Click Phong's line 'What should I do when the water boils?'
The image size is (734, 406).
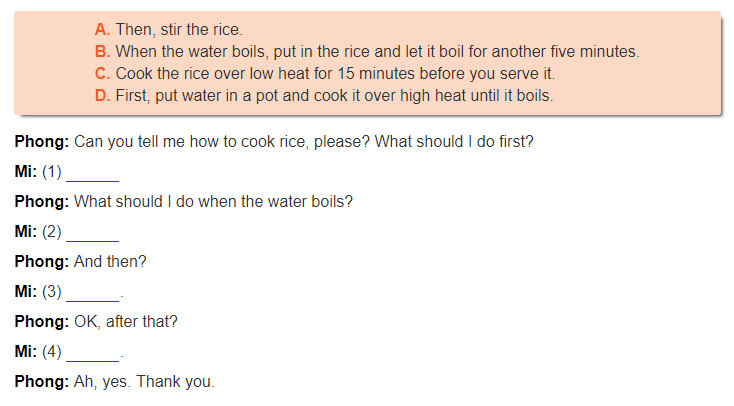coord(213,201)
